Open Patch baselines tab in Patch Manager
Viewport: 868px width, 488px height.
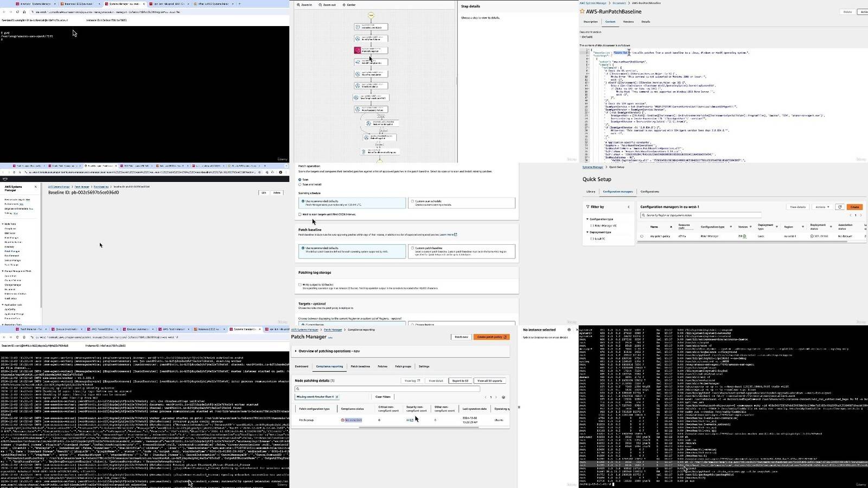click(360, 366)
